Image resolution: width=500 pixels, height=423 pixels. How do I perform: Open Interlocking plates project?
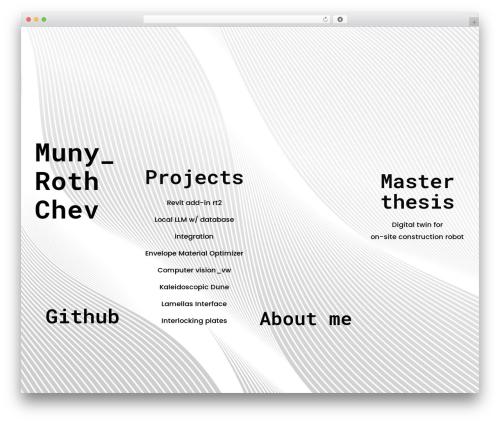click(194, 321)
